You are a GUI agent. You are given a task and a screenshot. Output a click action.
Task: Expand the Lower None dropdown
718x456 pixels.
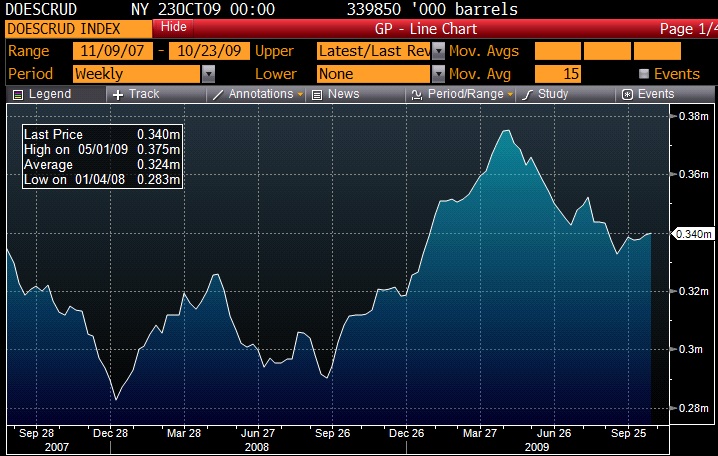tap(438, 73)
